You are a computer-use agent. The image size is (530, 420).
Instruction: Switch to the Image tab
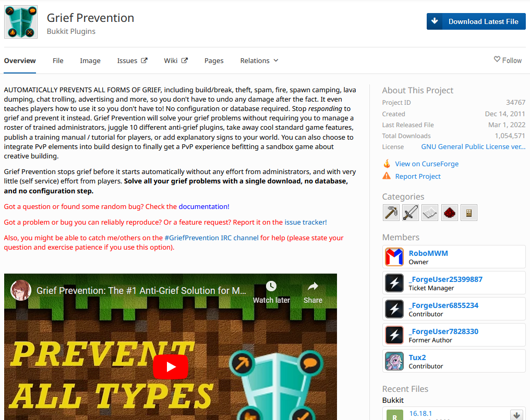coord(90,61)
